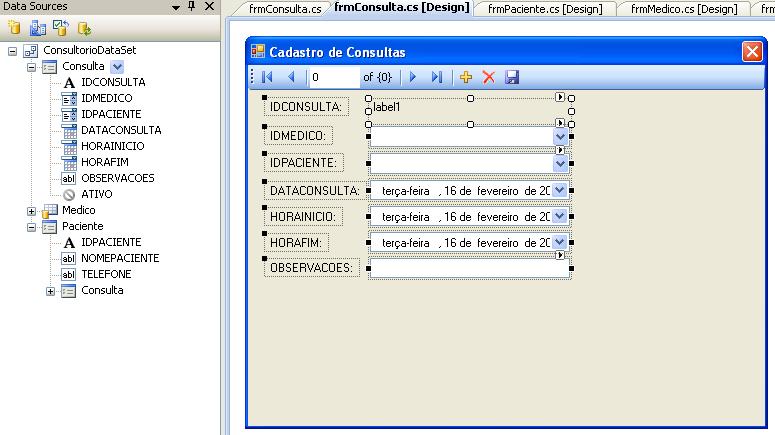Click the Consulta table icon under ConsultorioDataSet

(49, 67)
